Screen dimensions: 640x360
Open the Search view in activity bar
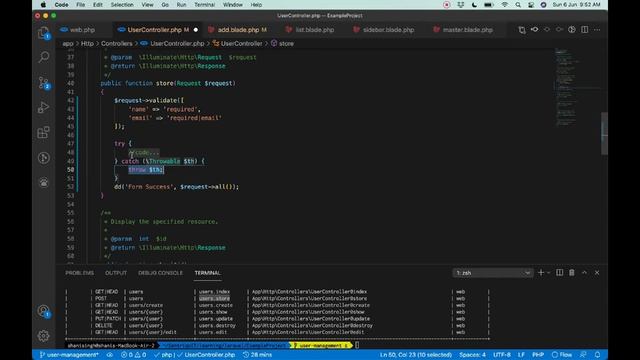[x=44, y=57]
